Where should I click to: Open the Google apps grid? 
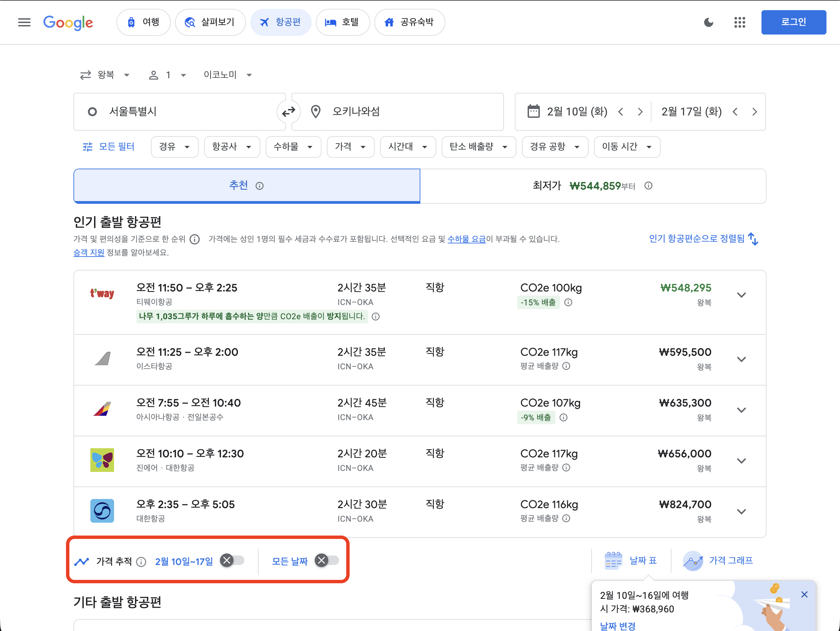pos(739,22)
